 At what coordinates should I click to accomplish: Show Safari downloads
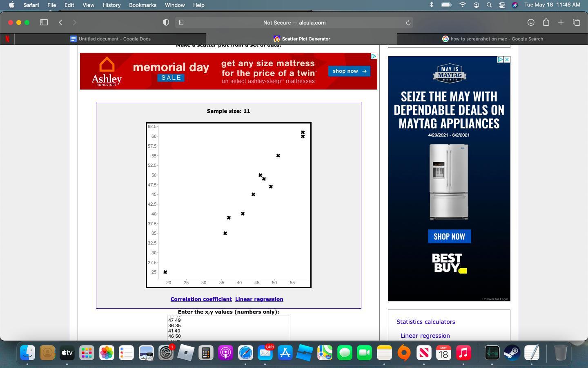(x=531, y=22)
